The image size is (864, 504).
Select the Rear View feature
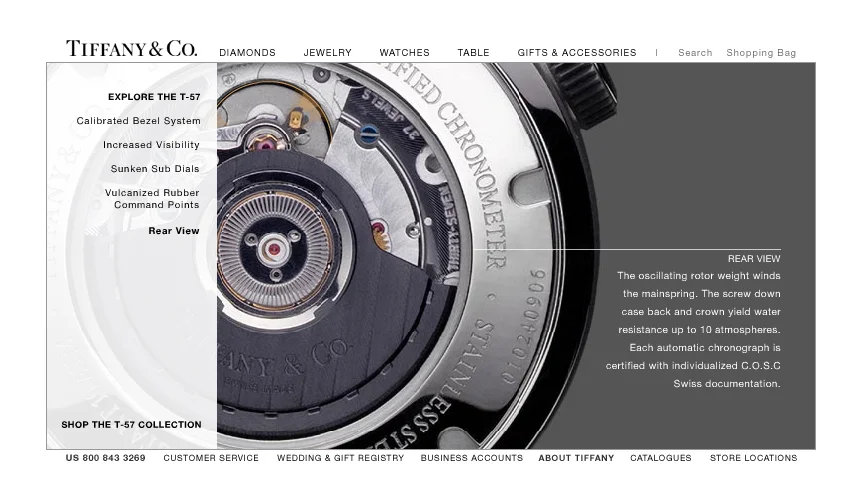[174, 231]
